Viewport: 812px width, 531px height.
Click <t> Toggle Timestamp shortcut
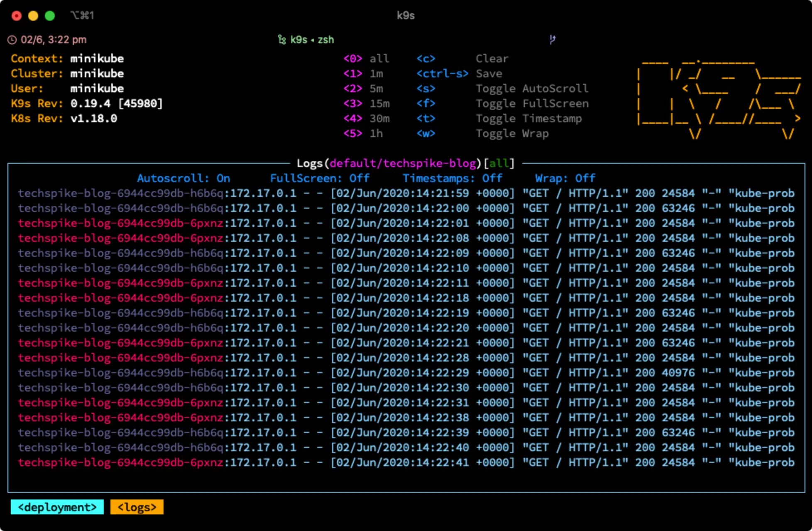[499, 118]
